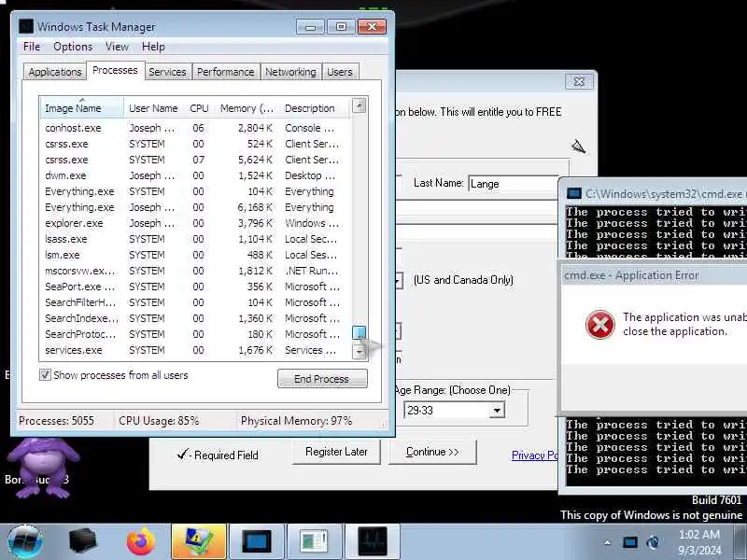747x560 pixels.
Task: Switch to the Applications tab
Action: tap(55, 72)
